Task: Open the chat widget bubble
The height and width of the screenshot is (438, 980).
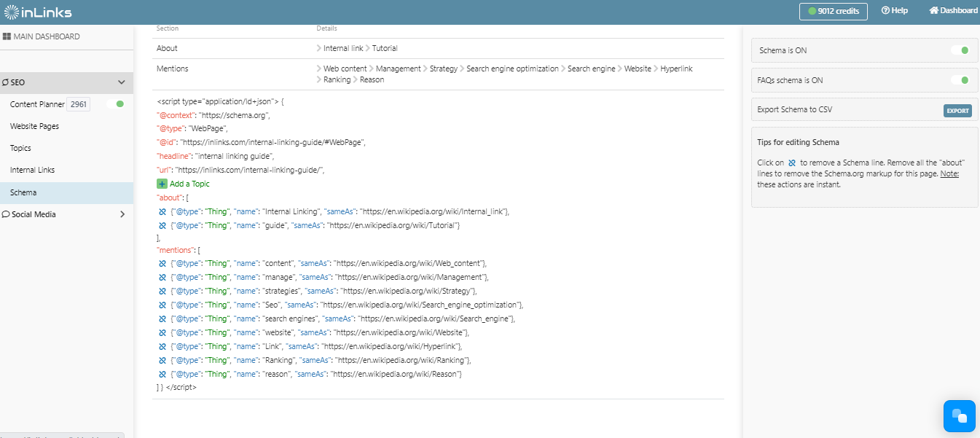Action: 960,416
